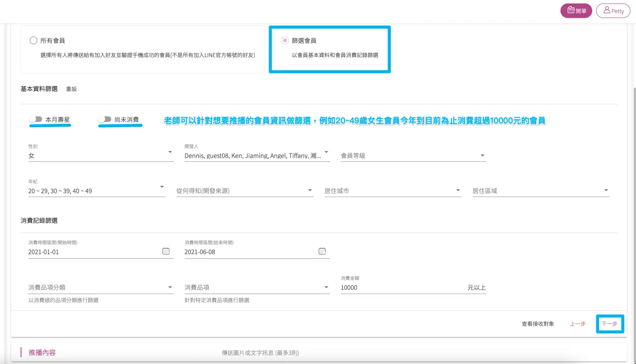Screen dimensions: 636x364
Task: Click 下一步 to proceed
Action: click(609, 324)
